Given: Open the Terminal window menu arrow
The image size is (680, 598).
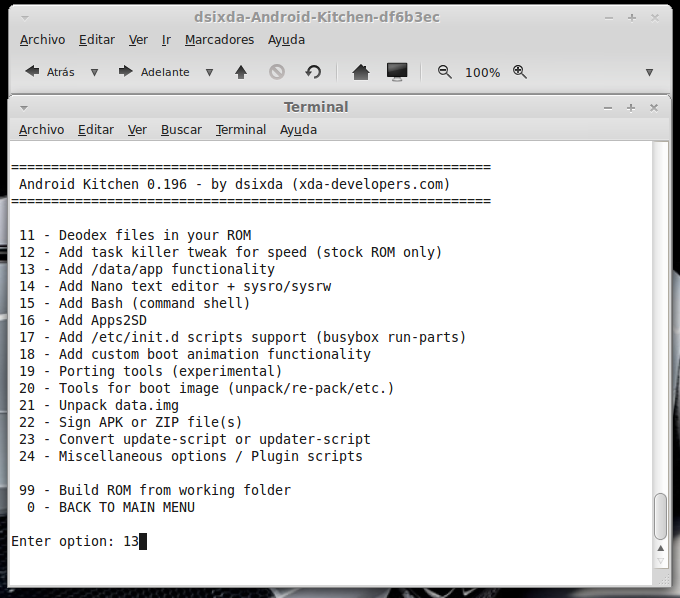Looking at the screenshot, I should [x=24, y=108].
